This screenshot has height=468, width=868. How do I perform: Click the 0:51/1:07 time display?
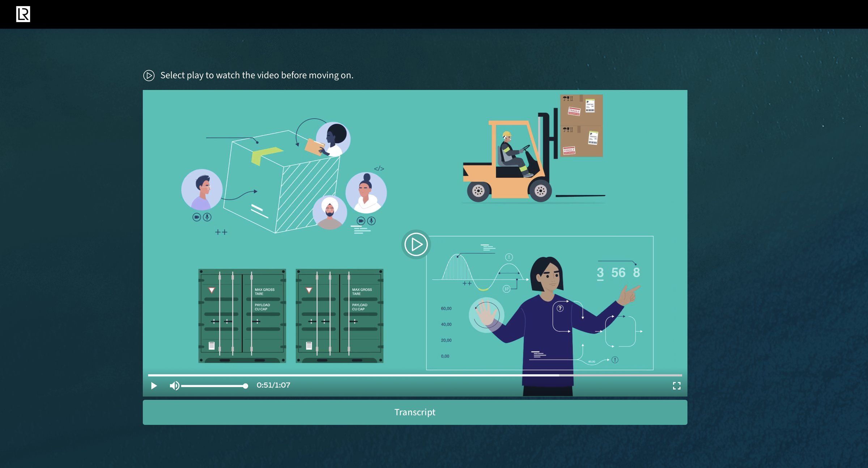click(x=273, y=385)
